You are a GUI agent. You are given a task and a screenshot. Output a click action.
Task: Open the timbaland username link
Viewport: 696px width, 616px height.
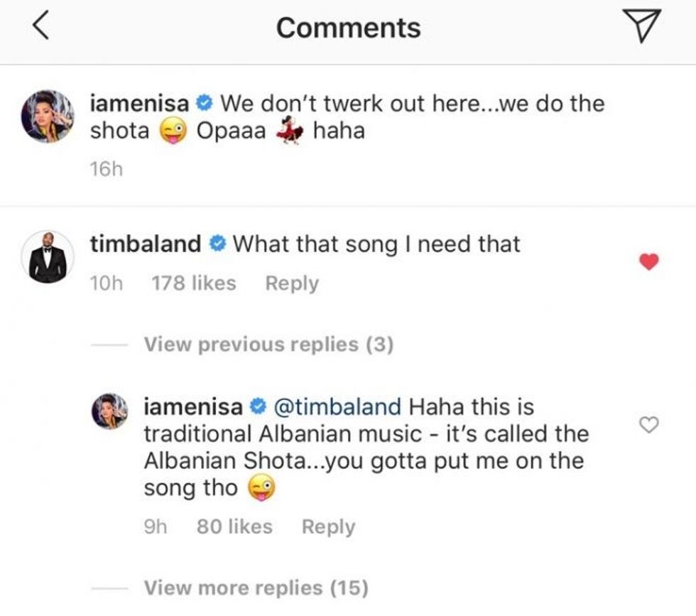(x=146, y=244)
